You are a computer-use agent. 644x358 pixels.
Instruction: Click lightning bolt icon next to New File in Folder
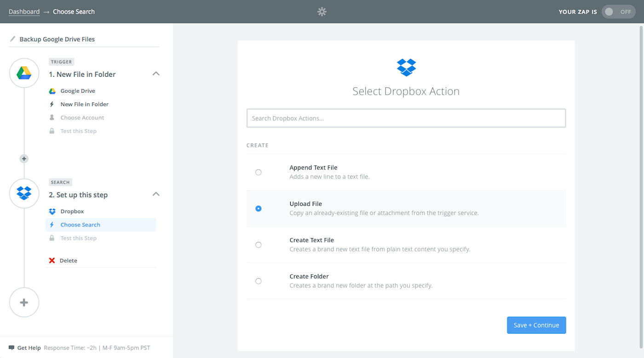[x=52, y=104]
